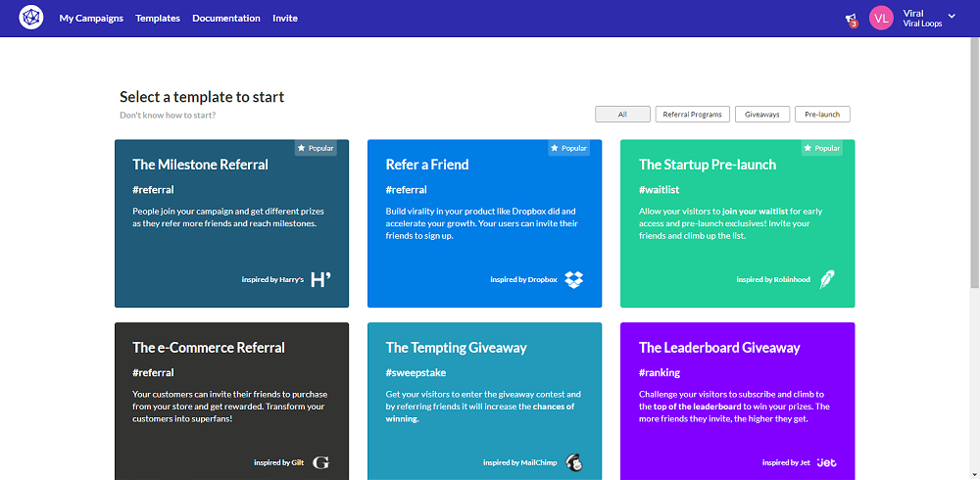980x480 pixels.
Task: Click the Gilt G logo icon
Action: coord(320,462)
